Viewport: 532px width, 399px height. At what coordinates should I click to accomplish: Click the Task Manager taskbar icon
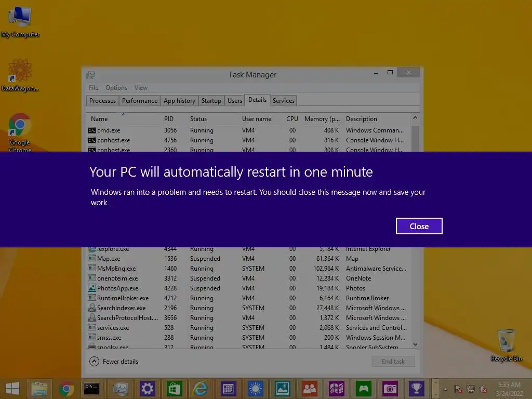120,389
